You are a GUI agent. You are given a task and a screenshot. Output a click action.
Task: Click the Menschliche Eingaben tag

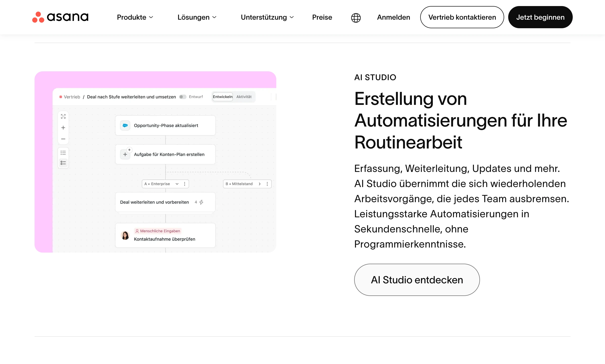click(158, 231)
